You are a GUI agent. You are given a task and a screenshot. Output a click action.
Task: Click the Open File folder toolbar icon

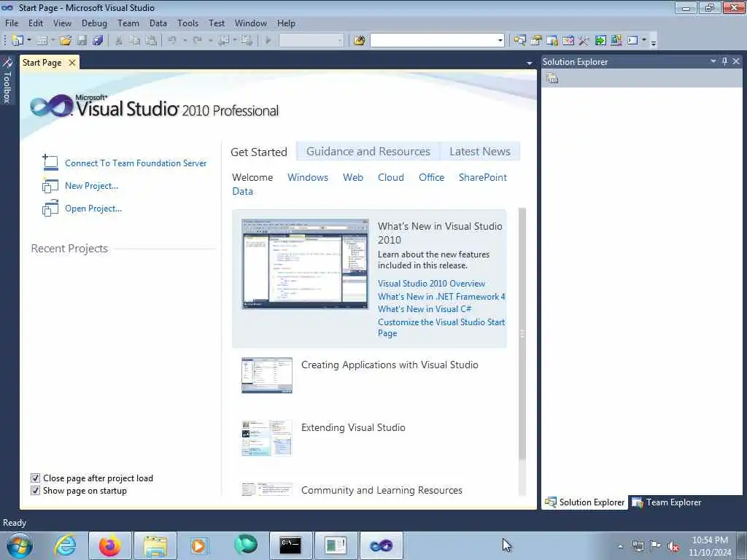(65, 41)
